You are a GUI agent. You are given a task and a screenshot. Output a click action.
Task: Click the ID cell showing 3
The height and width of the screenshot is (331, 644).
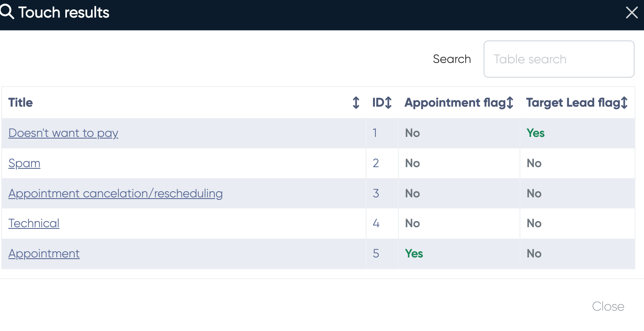tap(376, 194)
